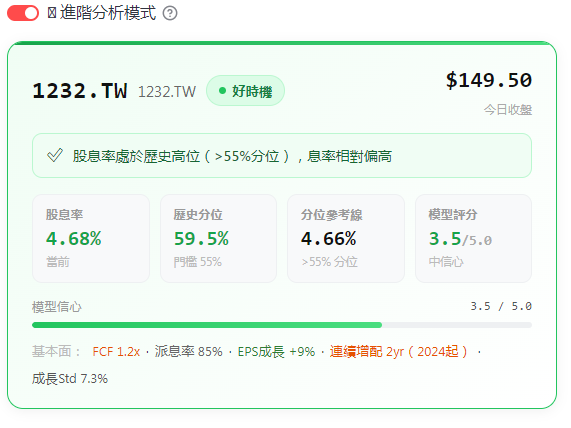Click the 股息率處於歷史高位 notice text
Screen dimensions: 571x428
click(232, 156)
